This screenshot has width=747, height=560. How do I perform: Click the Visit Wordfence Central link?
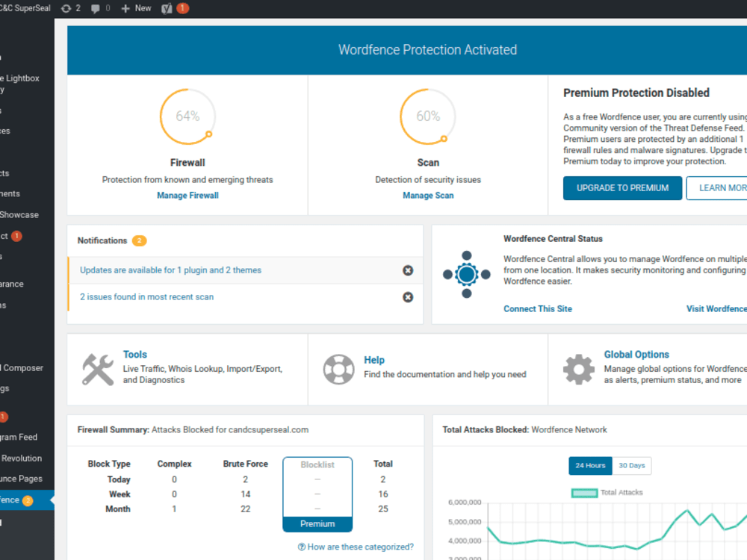716,308
